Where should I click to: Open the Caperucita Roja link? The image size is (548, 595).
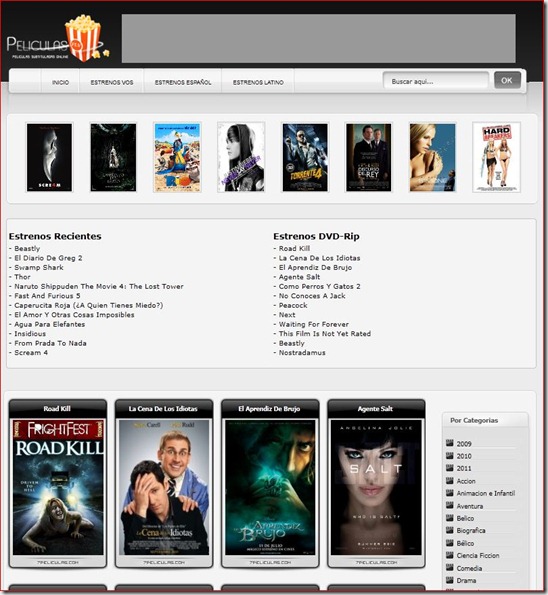click(x=88, y=305)
